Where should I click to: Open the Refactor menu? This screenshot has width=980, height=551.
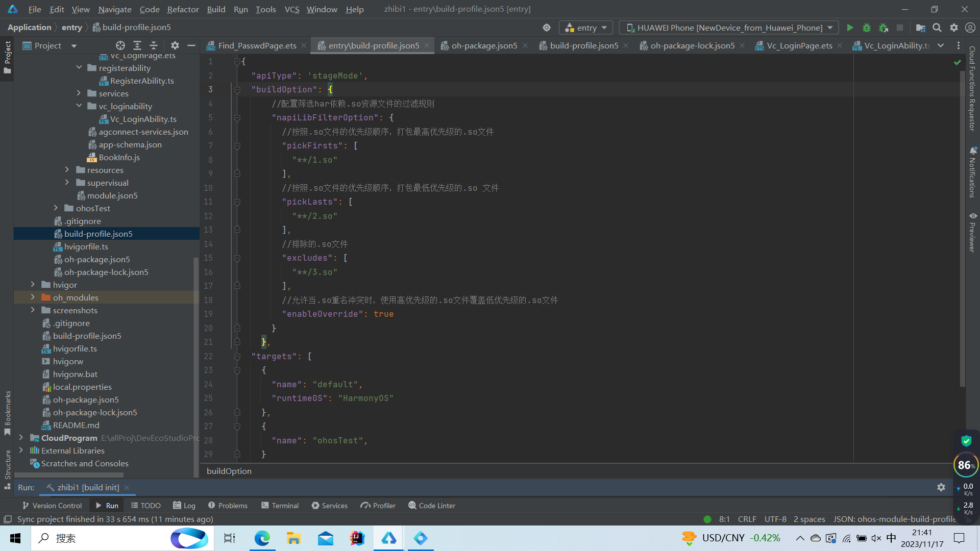[183, 9]
